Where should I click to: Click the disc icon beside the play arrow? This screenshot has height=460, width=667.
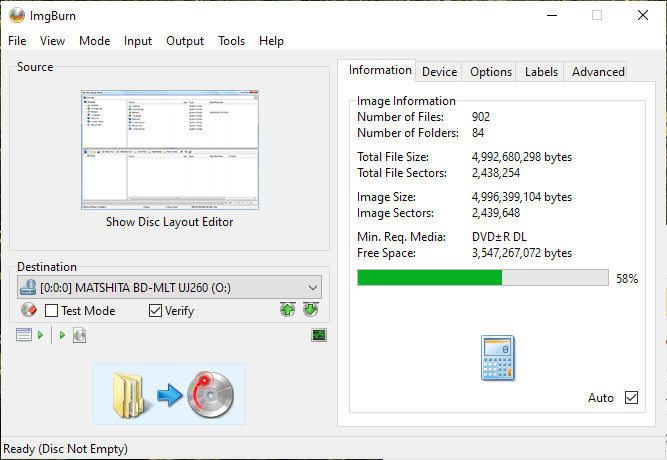coord(79,335)
